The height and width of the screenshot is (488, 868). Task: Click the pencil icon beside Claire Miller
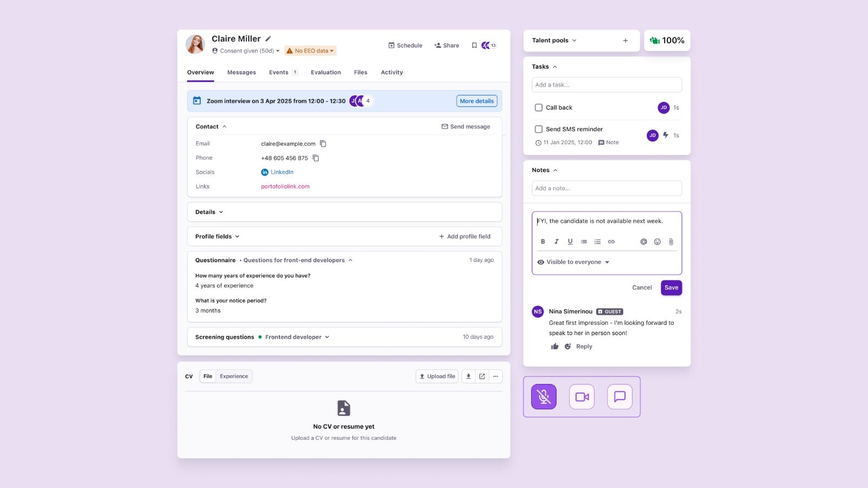point(268,39)
